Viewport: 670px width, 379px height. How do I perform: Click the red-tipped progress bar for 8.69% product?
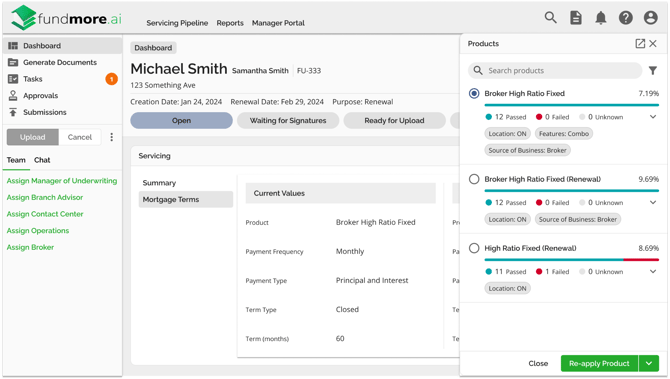click(x=572, y=260)
